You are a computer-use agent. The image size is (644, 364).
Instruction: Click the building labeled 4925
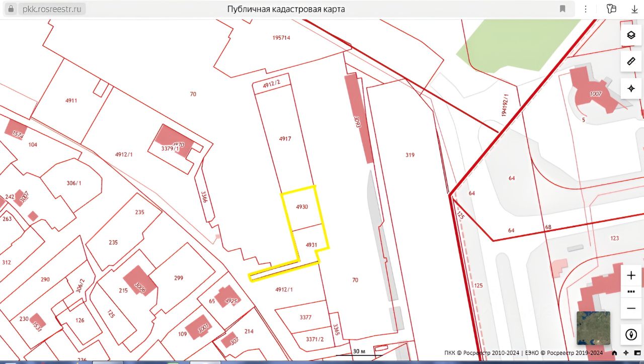click(x=229, y=297)
